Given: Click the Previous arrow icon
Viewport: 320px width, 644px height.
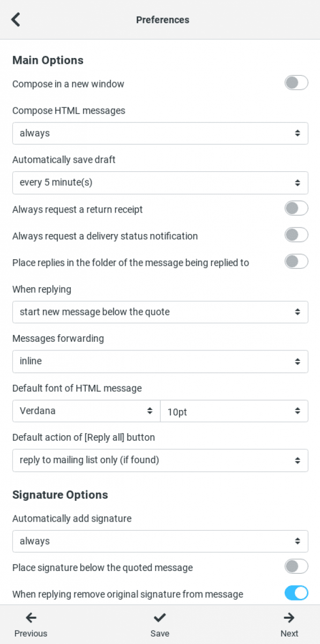Looking at the screenshot, I should coord(31,617).
